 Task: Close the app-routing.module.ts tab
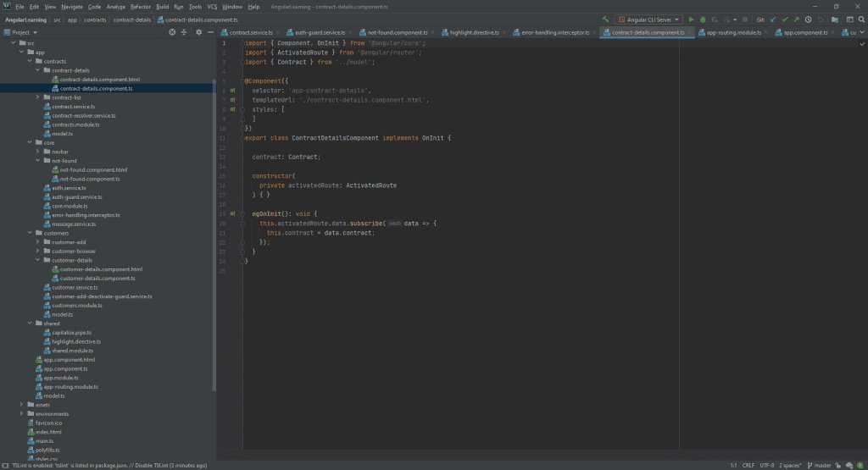(x=766, y=33)
